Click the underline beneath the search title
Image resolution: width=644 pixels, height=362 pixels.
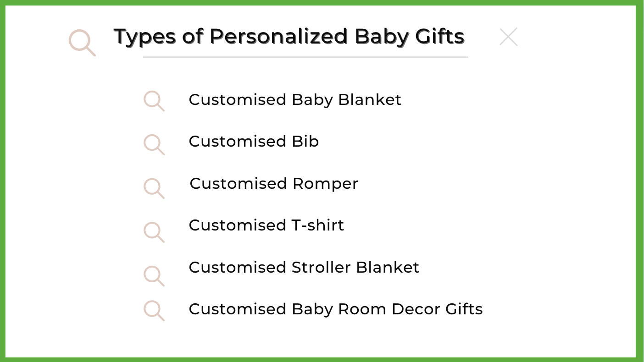[305, 57]
